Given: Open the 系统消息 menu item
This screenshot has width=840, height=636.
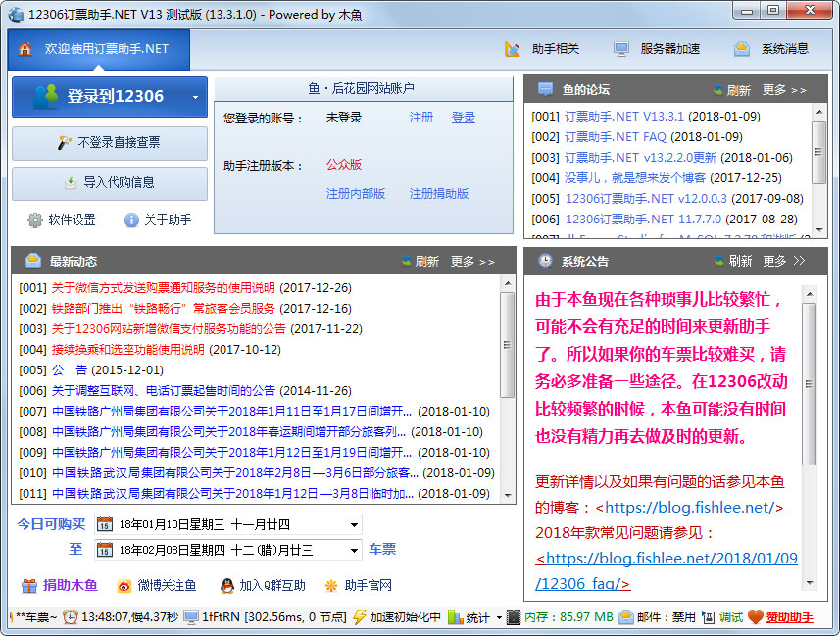Looking at the screenshot, I should (x=772, y=49).
